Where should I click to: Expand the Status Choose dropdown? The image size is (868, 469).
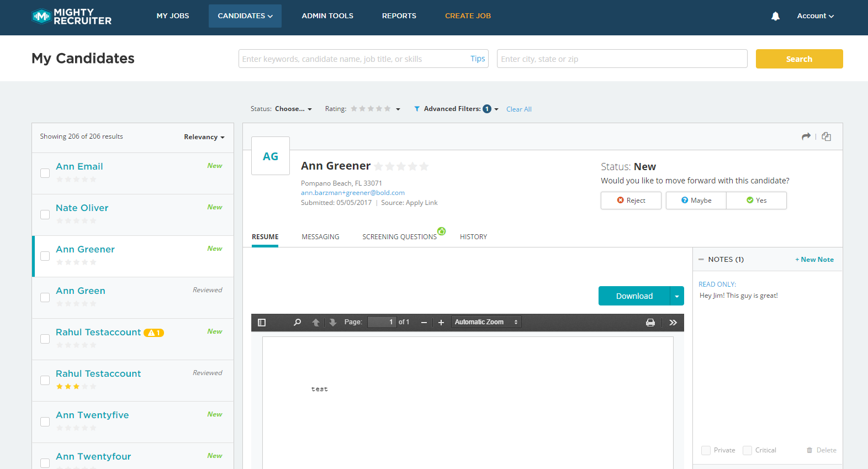(293, 109)
